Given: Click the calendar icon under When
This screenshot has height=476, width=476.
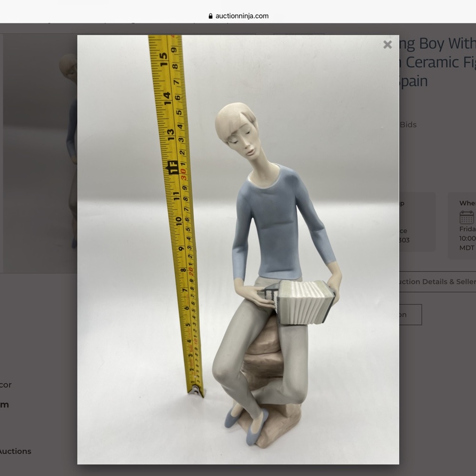Looking at the screenshot, I should coord(466,217).
